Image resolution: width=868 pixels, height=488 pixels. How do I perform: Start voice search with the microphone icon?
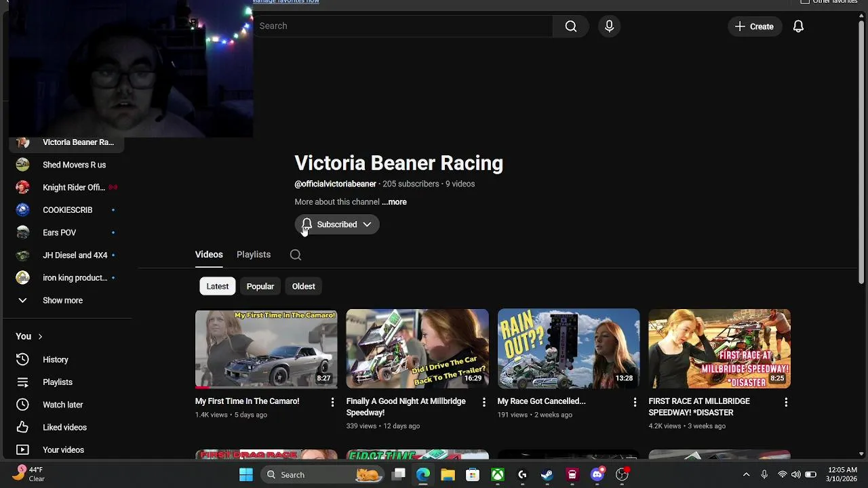(x=609, y=26)
